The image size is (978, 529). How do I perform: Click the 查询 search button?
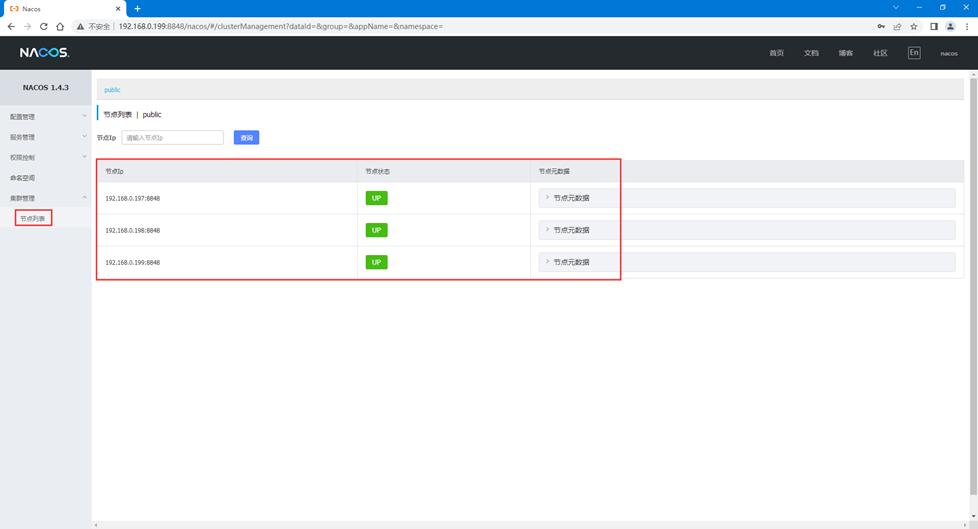246,137
